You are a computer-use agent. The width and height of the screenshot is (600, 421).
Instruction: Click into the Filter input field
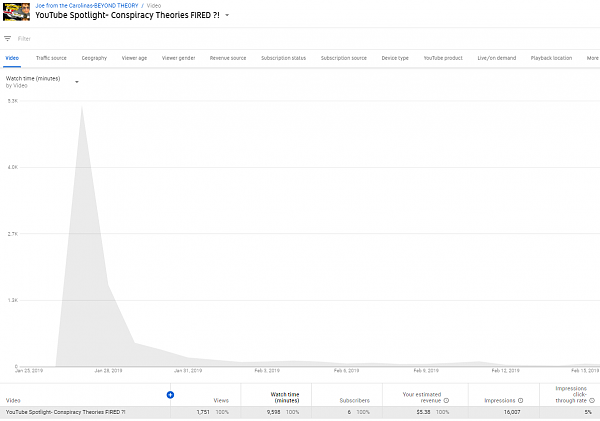[306, 38]
